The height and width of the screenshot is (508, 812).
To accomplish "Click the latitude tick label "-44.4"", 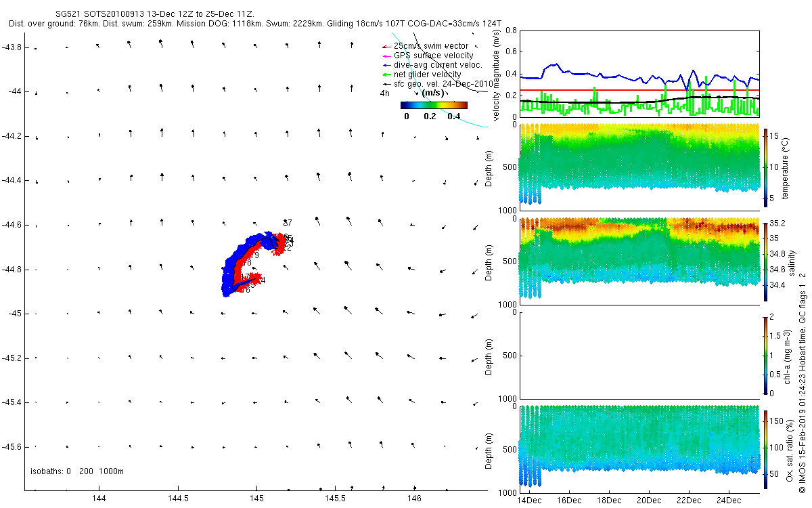I will 12,180.
